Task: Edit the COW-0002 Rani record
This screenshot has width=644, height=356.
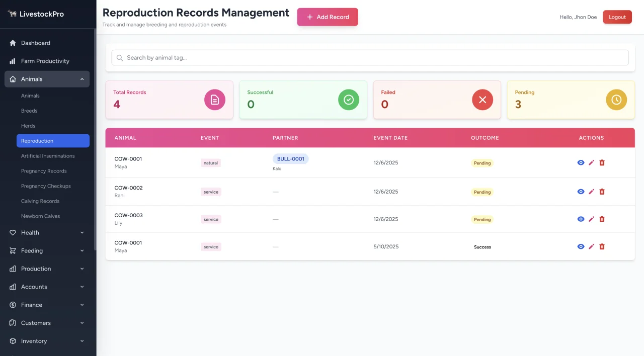Action: point(592,192)
